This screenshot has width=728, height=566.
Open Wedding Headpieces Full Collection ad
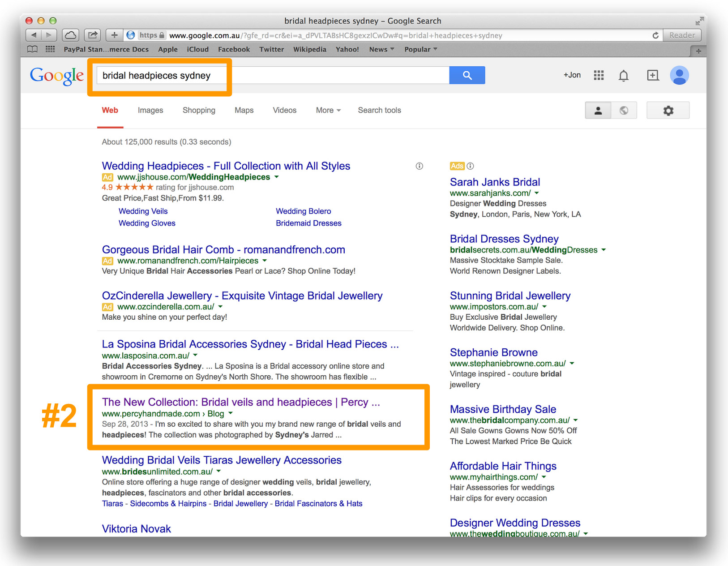pos(226,166)
